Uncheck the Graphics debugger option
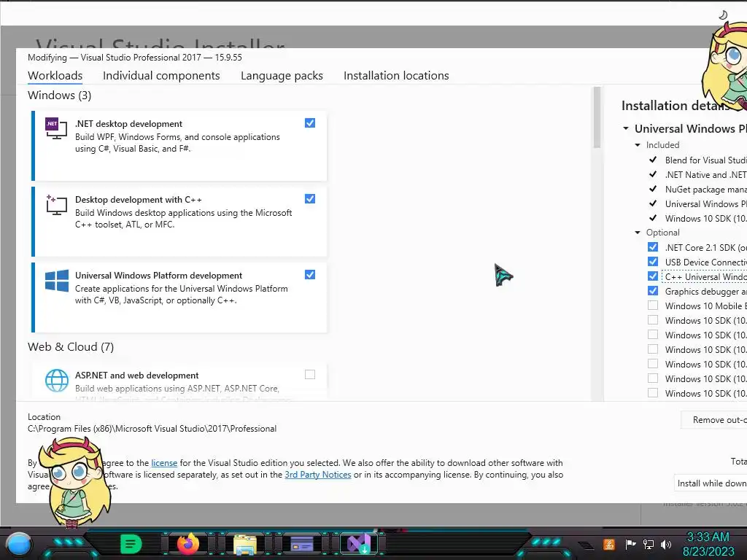 pos(653,290)
